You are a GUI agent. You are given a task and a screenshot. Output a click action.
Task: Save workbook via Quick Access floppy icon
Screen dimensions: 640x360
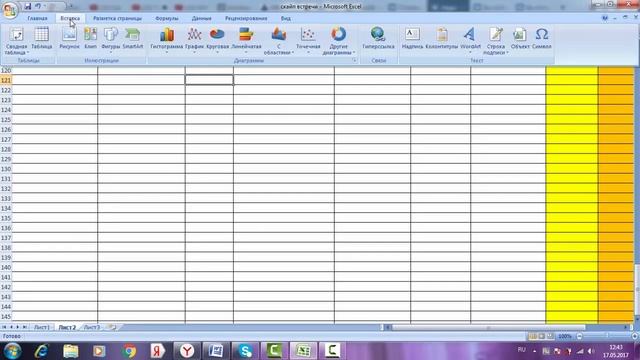coord(28,7)
